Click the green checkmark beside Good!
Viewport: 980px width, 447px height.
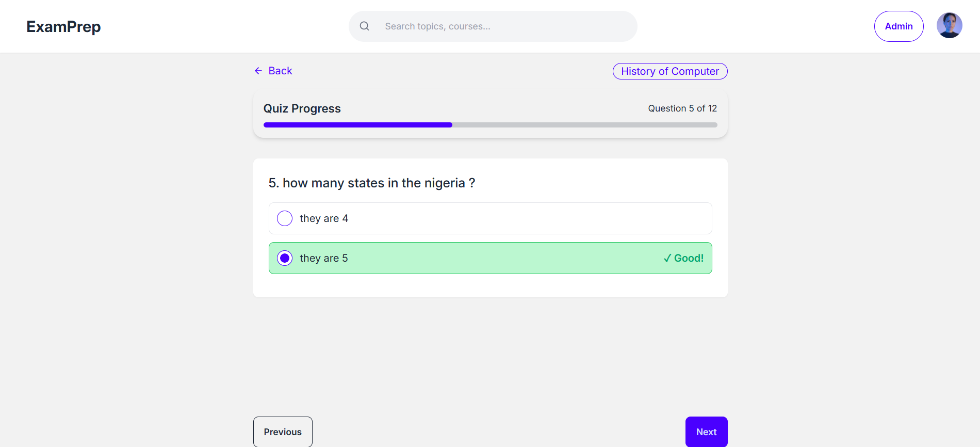pyautogui.click(x=667, y=258)
